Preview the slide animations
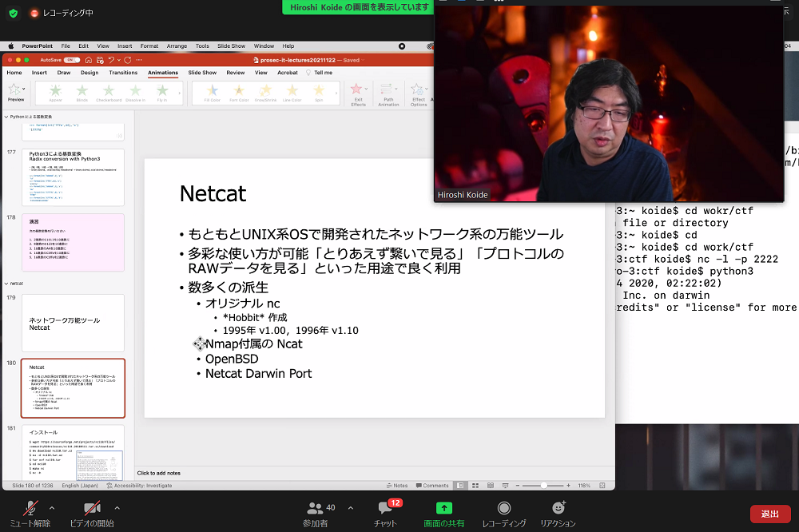The width and height of the screenshot is (799, 532). pyautogui.click(x=14, y=93)
